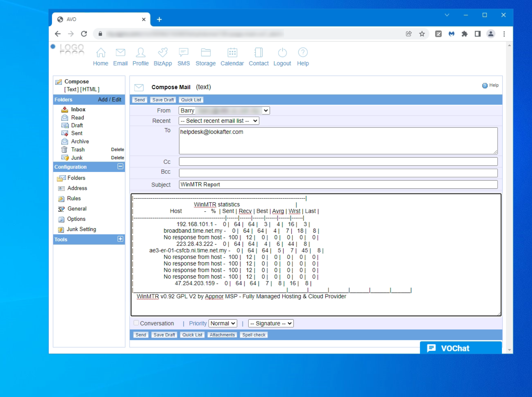This screenshot has width=532, height=397.
Task: Go to Storage folder icon
Action: 206,53
